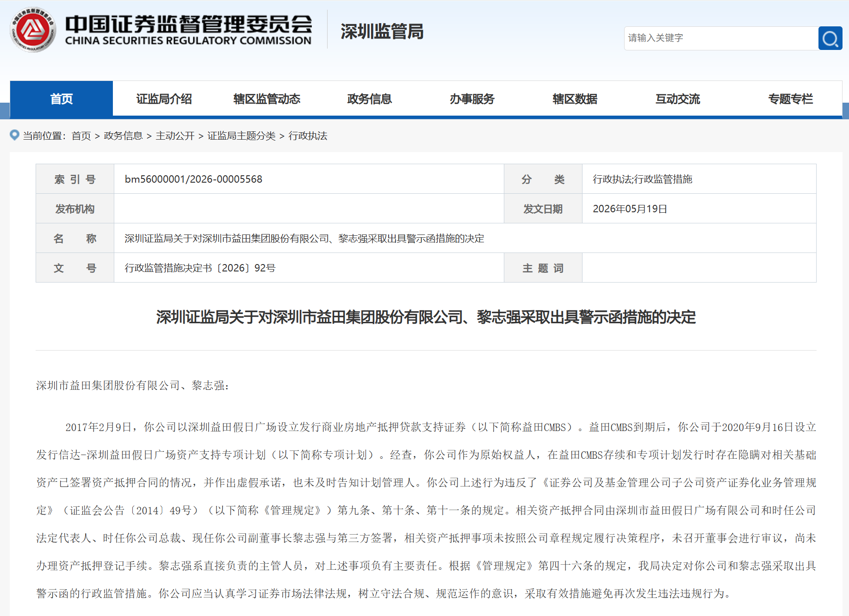Open the 互动交流 menu item
Screen dimensions: 849x616
pyautogui.click(x=678, y=99)
